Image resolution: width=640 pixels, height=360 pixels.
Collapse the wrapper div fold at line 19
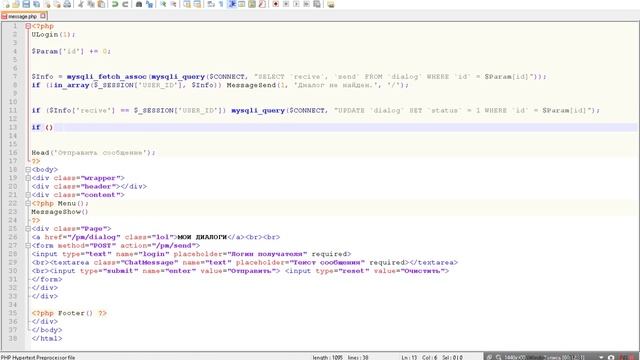pyautogui.click(x=28, y=178)
